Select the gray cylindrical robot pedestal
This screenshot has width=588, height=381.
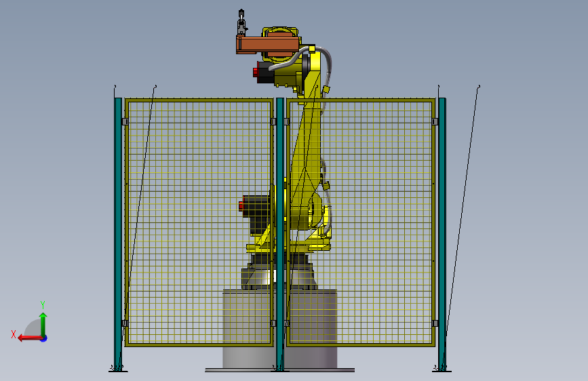(x=279, y=329)
